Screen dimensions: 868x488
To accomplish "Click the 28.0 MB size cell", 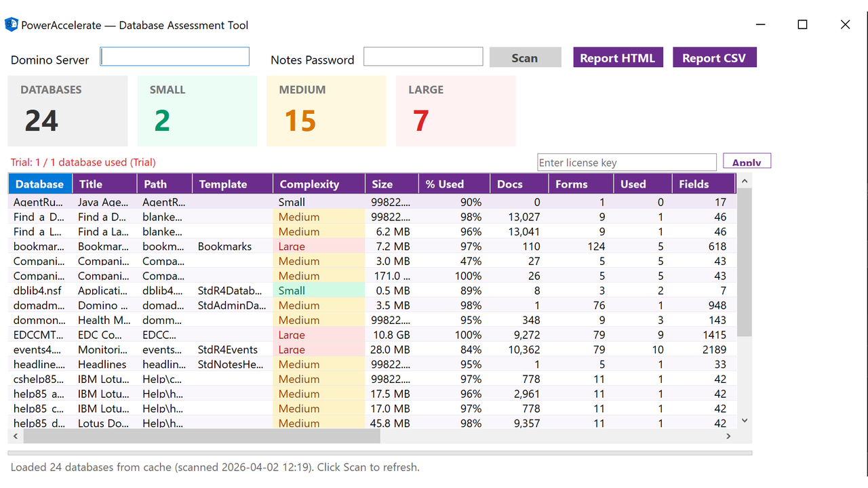I will 392,350.
